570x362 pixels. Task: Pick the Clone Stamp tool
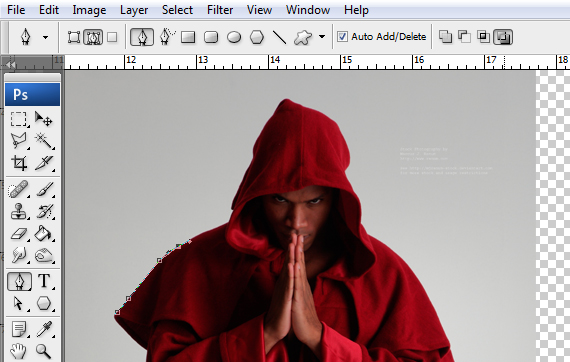19,211
